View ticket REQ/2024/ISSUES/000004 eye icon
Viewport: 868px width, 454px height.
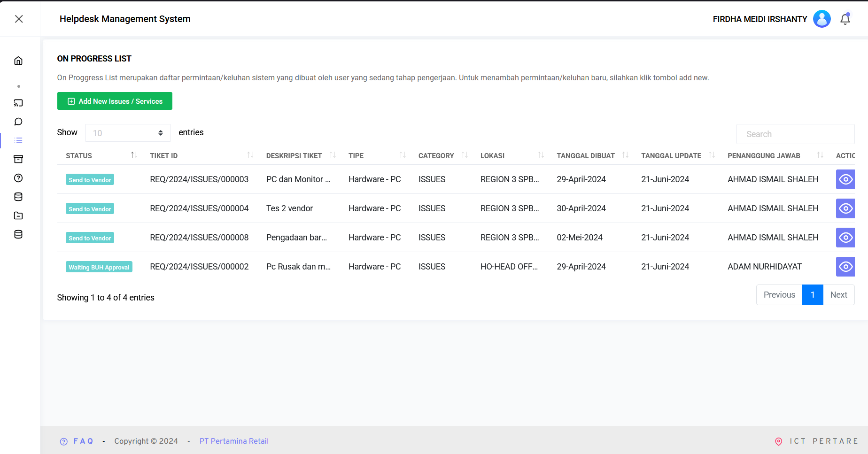click(845, 208)
